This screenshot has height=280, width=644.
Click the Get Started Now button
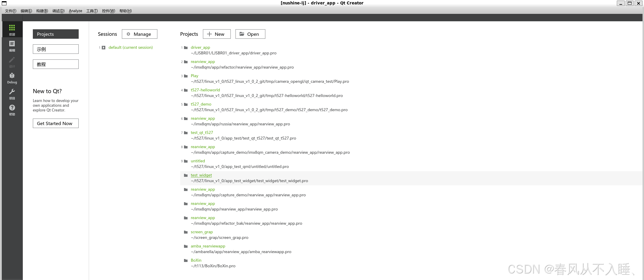pyautogui.click(x=56, y=123)
